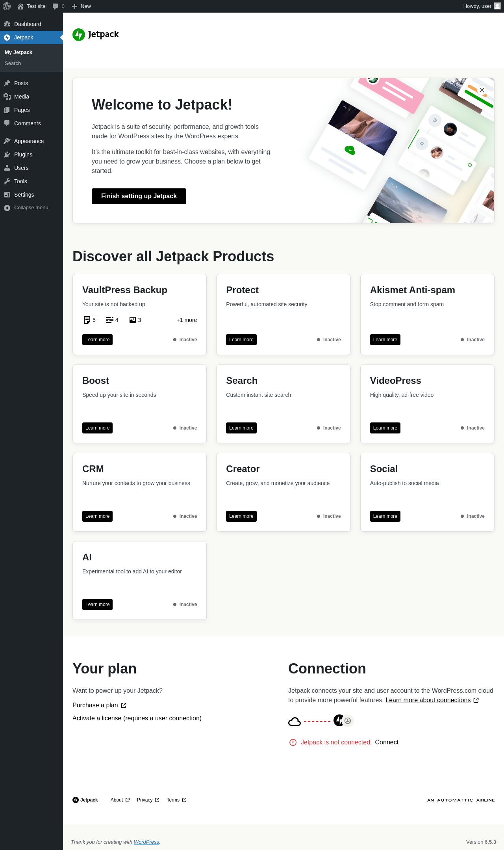Go to the Appearance menu
Screen dimensions: 504x850
click(31, 141)
